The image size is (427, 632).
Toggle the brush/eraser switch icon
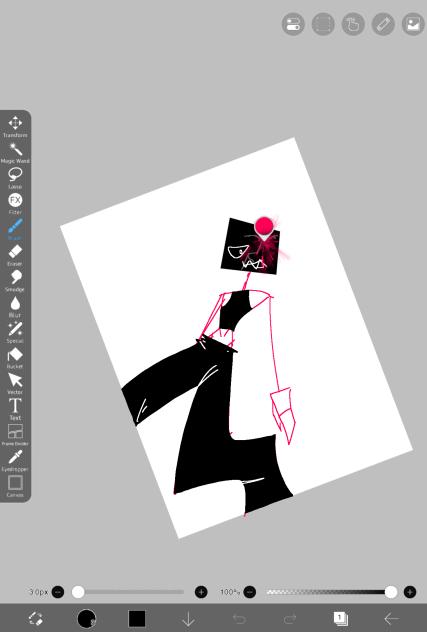36,618
